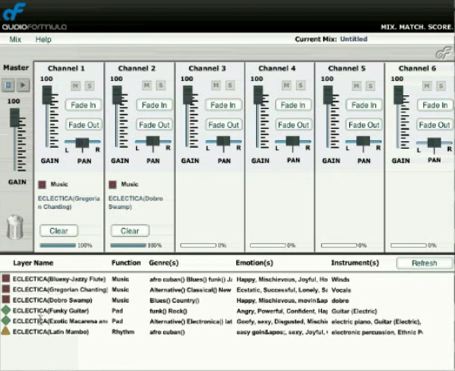Solo Channel 3 with the S button

(x=230, y=85)
